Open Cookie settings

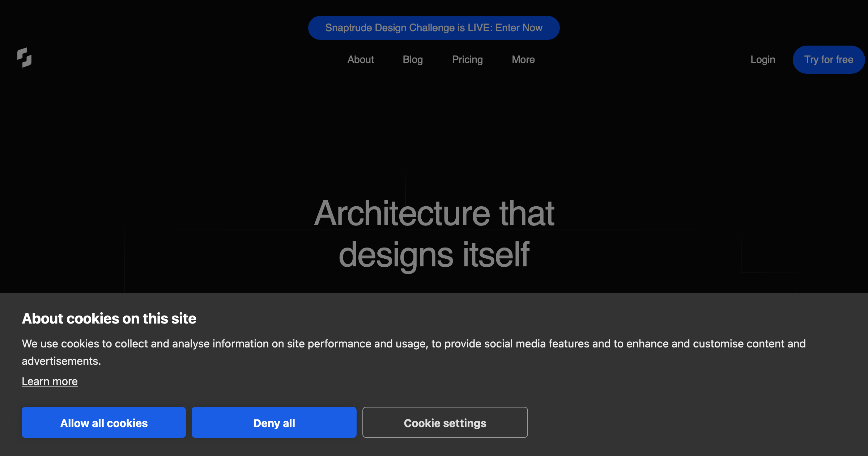(x=445, y=422)
